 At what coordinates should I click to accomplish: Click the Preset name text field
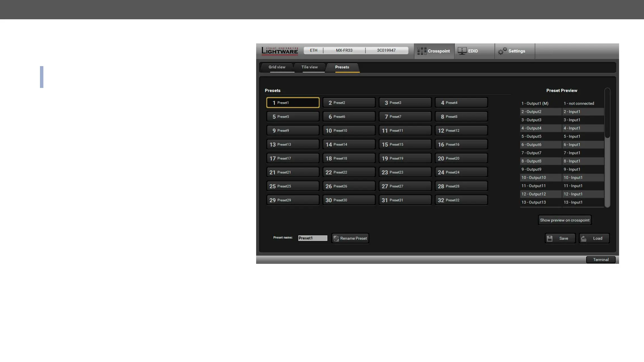tap(312, 238)
